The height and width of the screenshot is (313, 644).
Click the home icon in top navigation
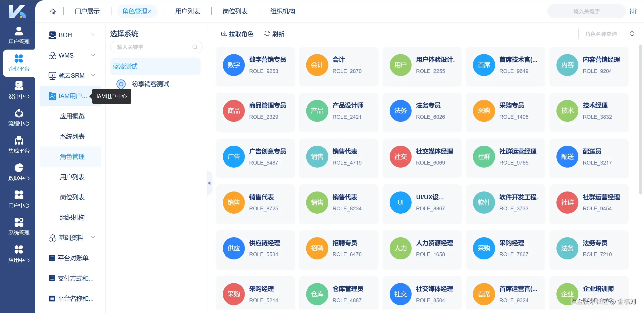[53, 11]
